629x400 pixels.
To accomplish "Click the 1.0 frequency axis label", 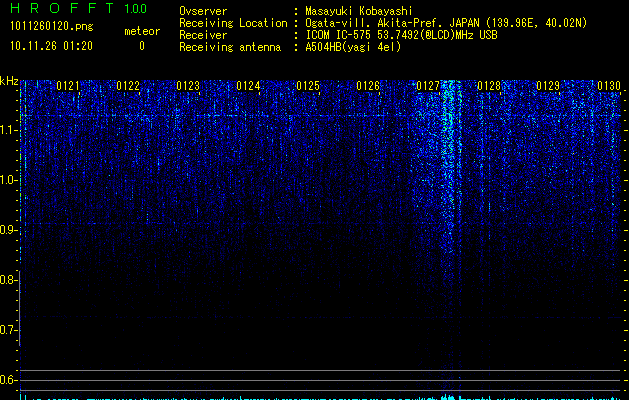I will click(x=8, y=180).
